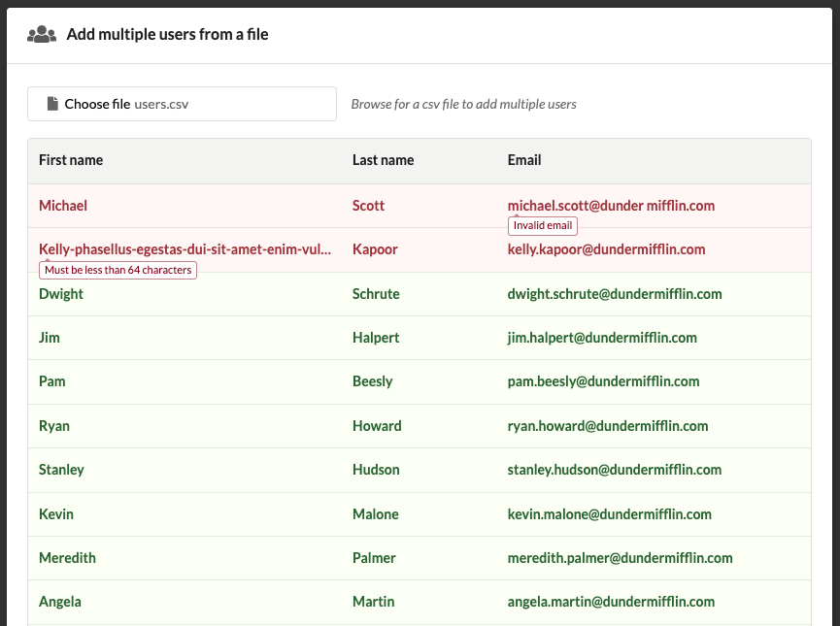Click the Add multiple users from a file heading
The image size is (840, 626).
[x=167, y=35]
